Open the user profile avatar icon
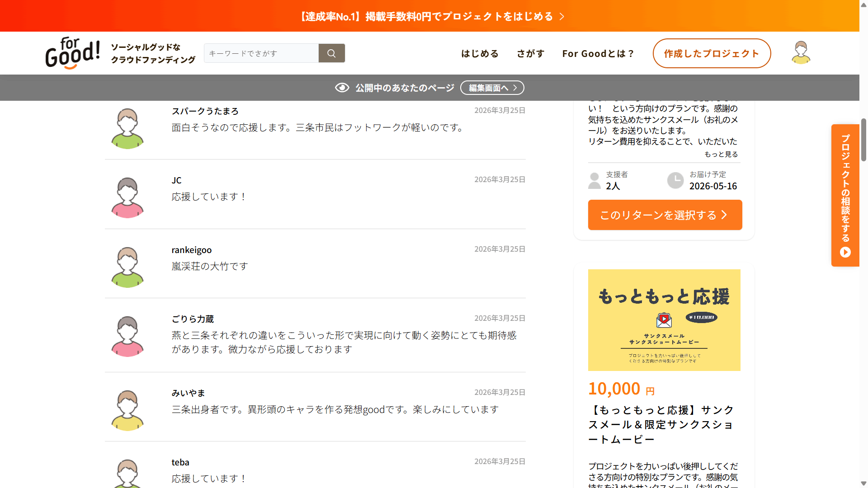868x488 pixels. point(801,53)
